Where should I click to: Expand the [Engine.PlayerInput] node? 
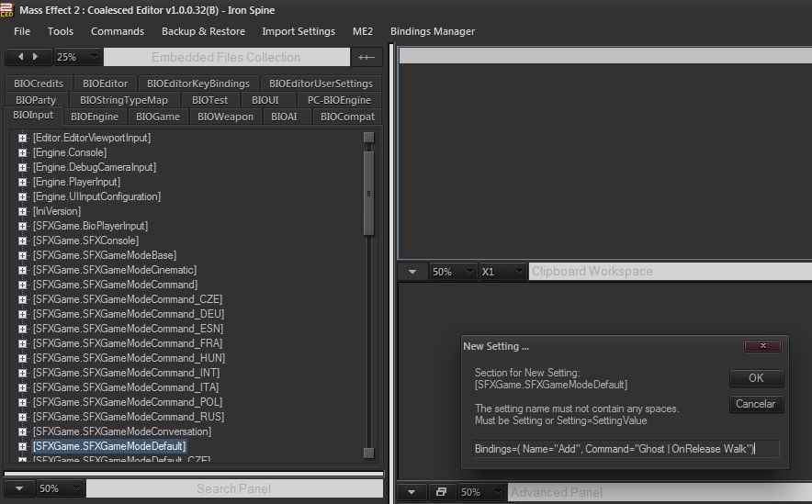22,182
